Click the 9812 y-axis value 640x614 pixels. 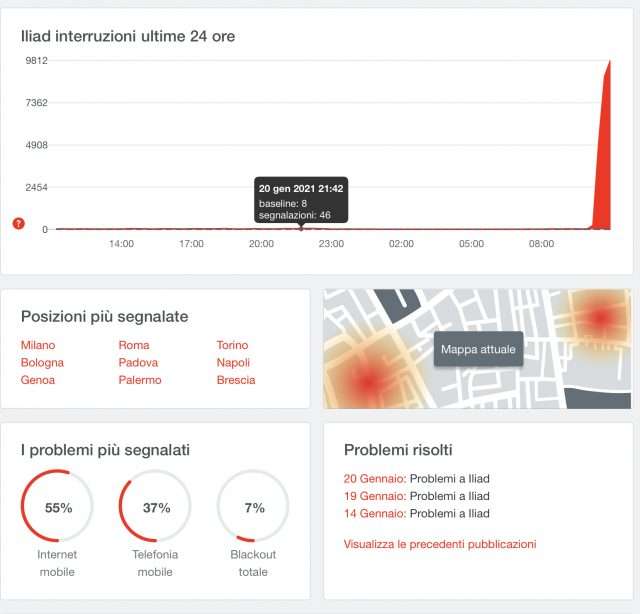tap(36, 60)
